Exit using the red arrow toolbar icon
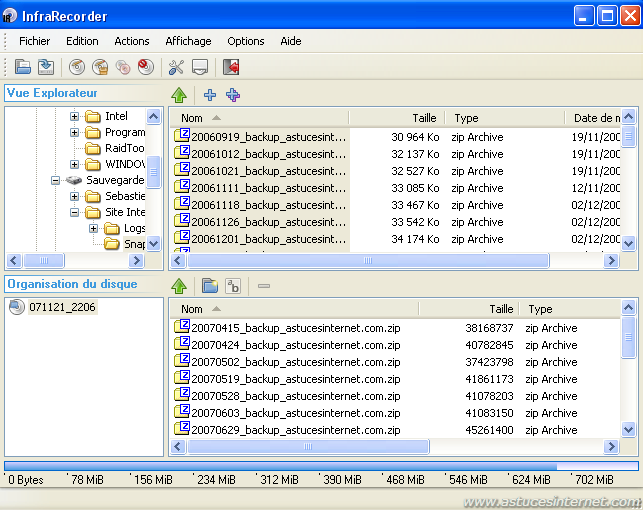 click(x=231, y=67)
